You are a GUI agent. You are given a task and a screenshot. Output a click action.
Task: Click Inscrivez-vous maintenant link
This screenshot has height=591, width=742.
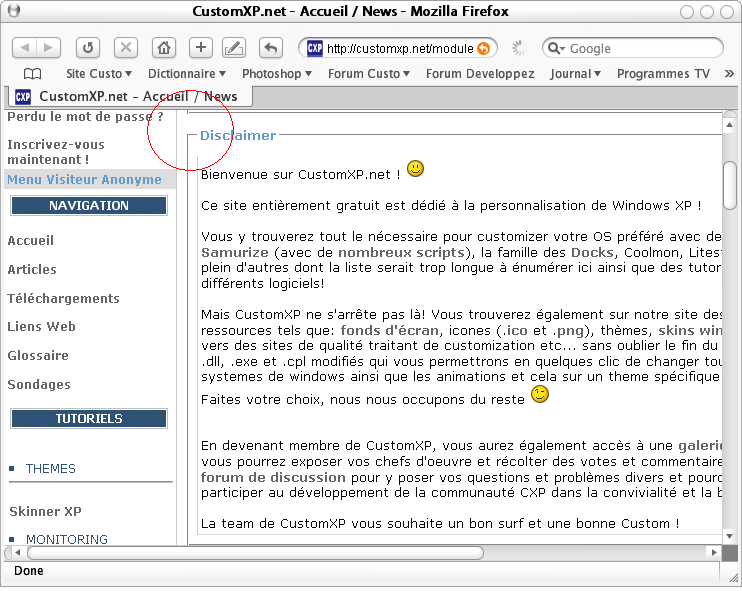[x=56, y=152]
